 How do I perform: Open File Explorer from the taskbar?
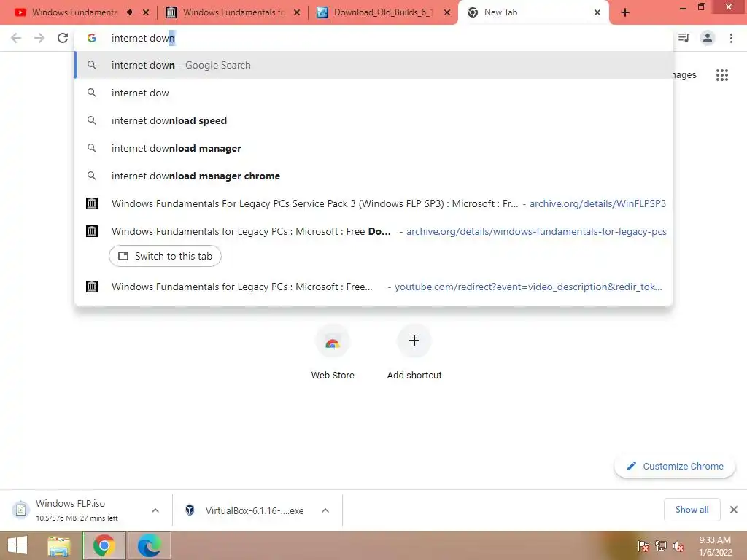(58, 545)
